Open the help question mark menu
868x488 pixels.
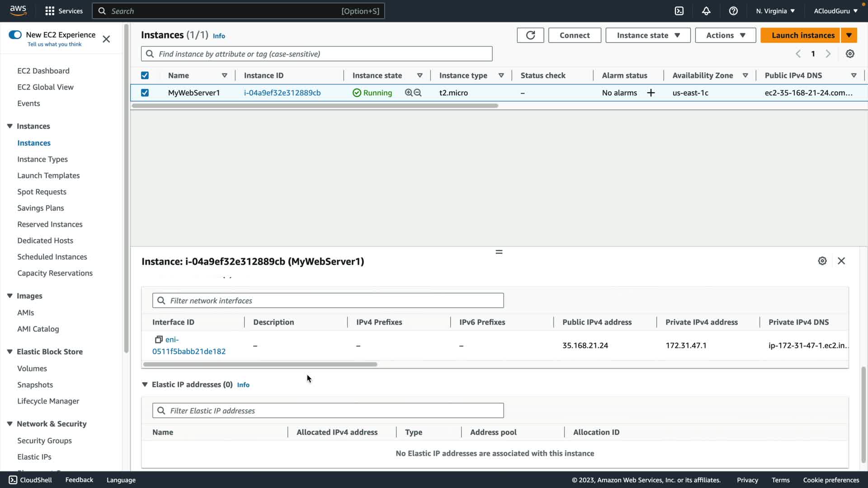(733, 11)
